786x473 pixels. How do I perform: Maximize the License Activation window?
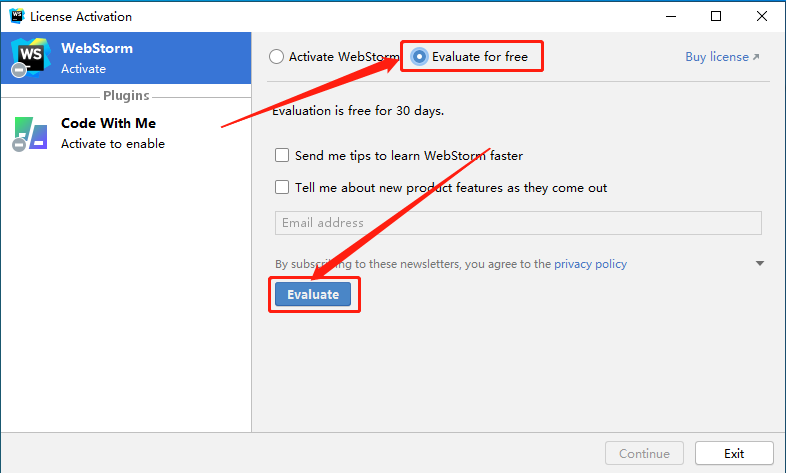pos(716,16)
